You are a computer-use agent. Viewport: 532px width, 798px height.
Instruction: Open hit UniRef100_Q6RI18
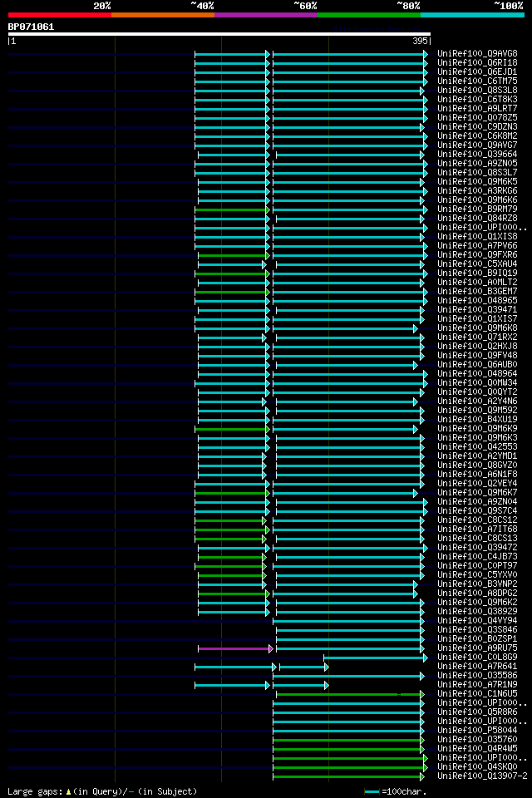click(477, 62)
